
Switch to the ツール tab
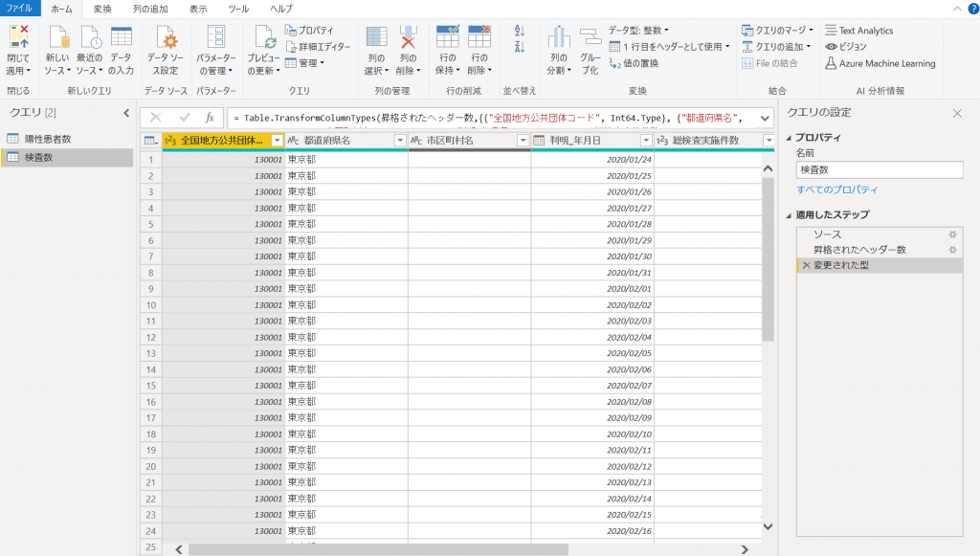238,9
